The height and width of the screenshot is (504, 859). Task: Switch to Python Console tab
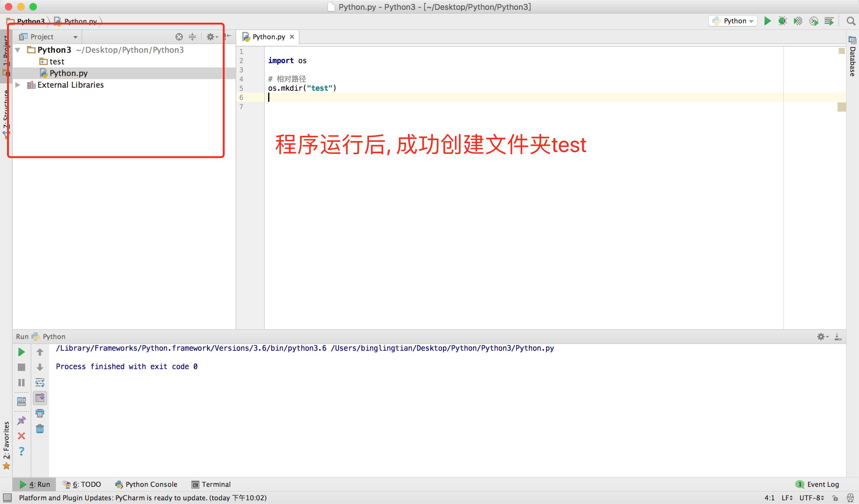click(146, 484)
